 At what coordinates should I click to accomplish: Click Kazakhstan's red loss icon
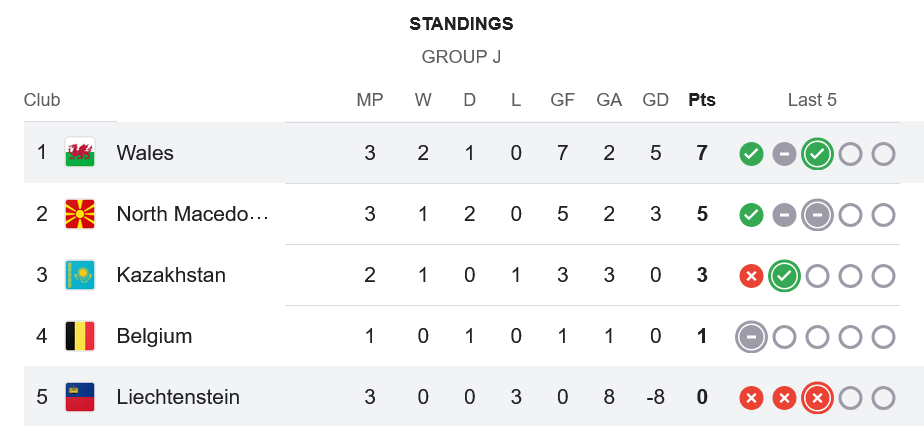click(751, 276)
